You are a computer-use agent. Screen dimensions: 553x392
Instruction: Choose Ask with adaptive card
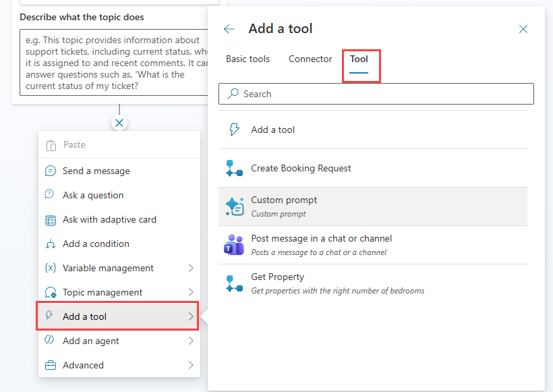[119, 219]
